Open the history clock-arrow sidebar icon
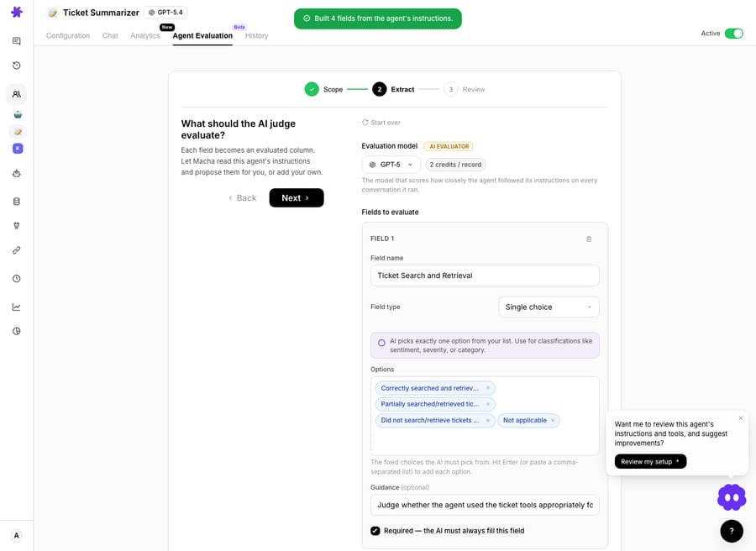Viewport: 756px width, 551px height. [17, 66]
